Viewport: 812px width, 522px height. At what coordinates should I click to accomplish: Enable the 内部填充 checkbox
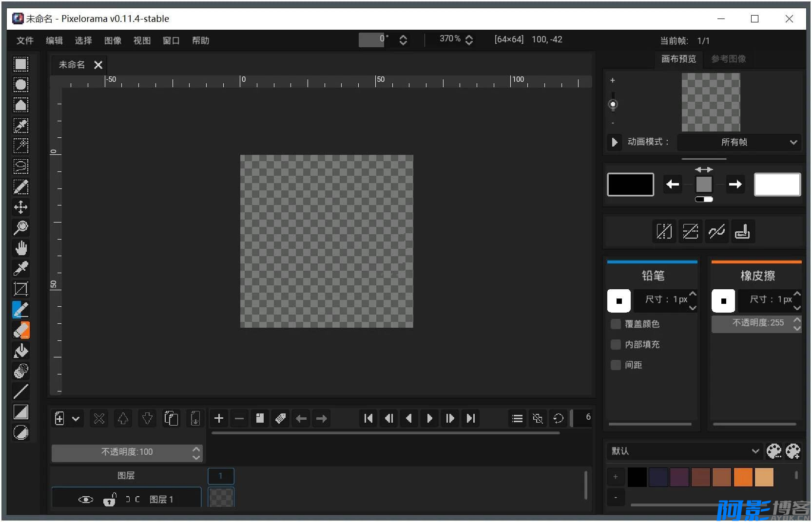[x=616, y=344]
